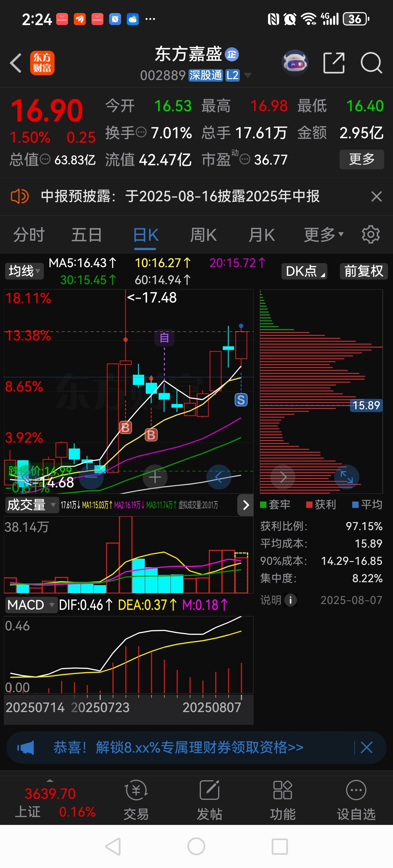Toggle the DK点 option

(304, 271)
